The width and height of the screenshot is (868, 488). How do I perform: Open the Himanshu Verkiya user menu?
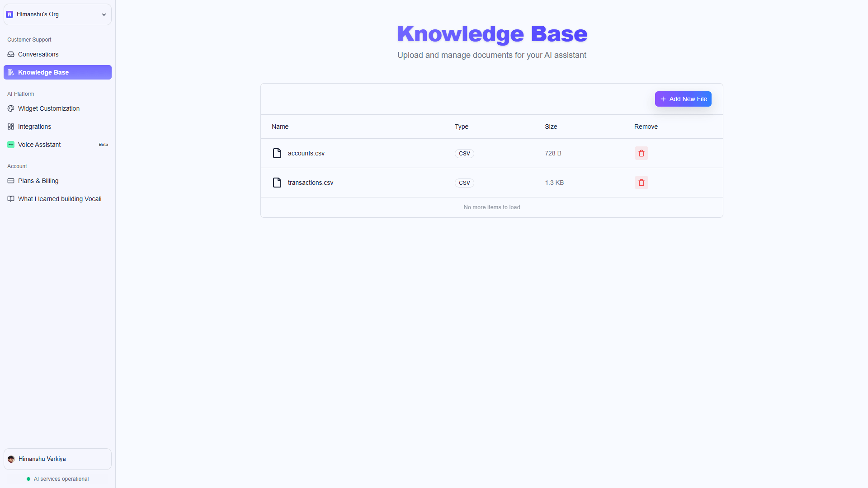point(57,459)
